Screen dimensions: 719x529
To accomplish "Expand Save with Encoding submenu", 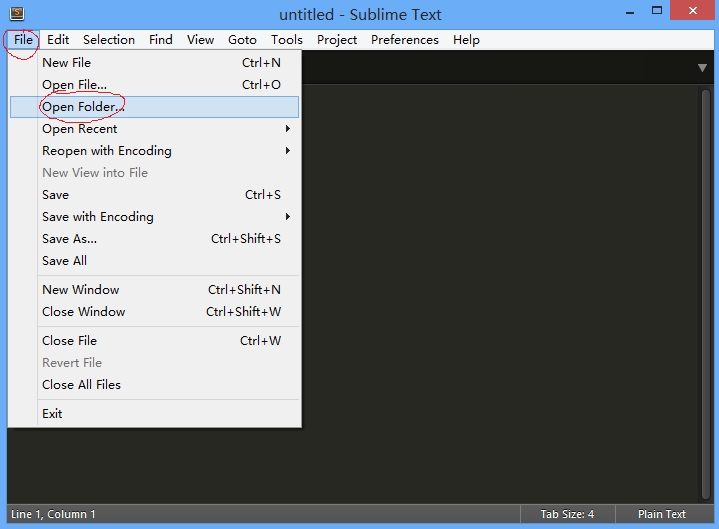I will click(x=155, y=217).
